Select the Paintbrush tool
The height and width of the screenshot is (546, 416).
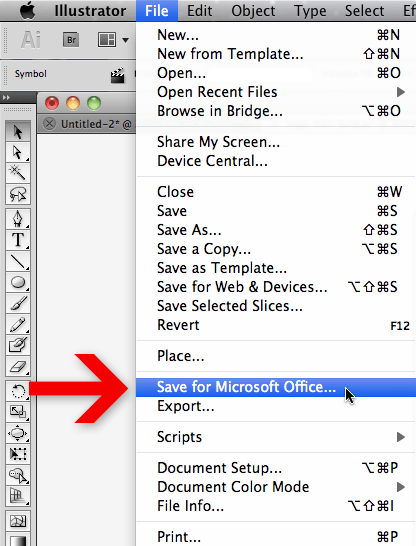(18, 303)
